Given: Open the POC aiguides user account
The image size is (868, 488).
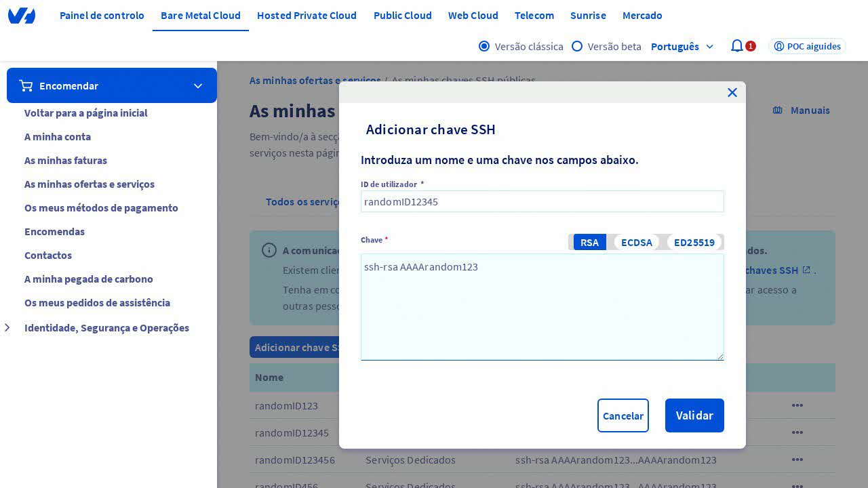Looking at the screenshot, I should click(x=807, y=46).
